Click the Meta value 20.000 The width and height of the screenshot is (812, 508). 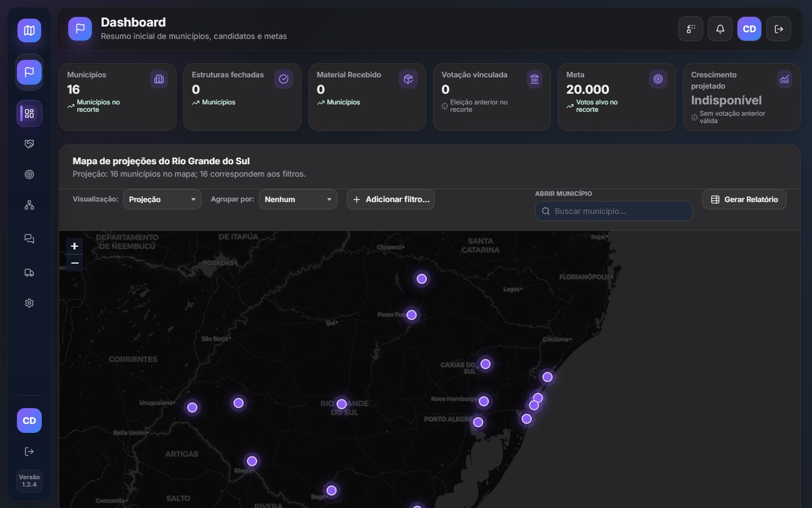pos(588,89)
